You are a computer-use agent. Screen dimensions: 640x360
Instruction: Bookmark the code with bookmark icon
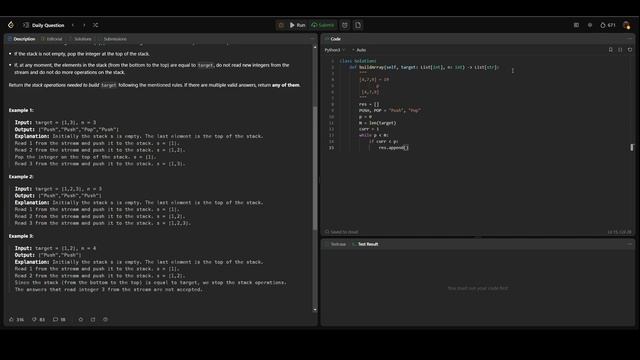(x=611, y=50)
